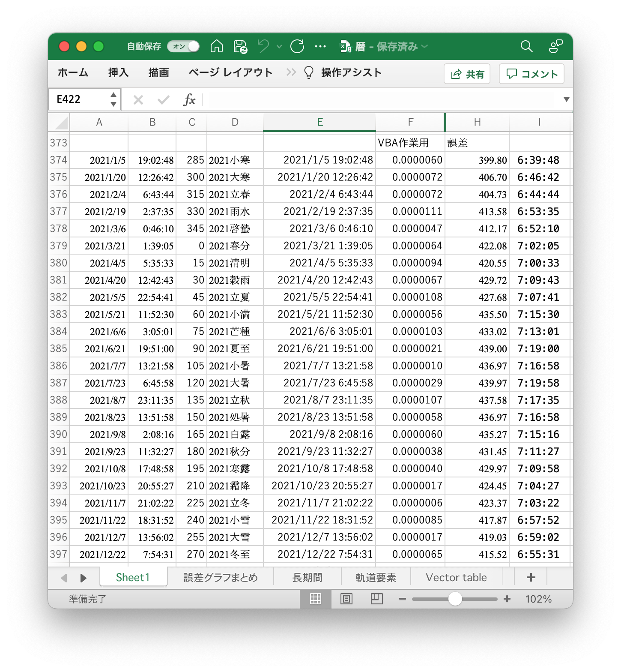Open the Home icon in title bar

pyautogui.click(x=217, y=46)
